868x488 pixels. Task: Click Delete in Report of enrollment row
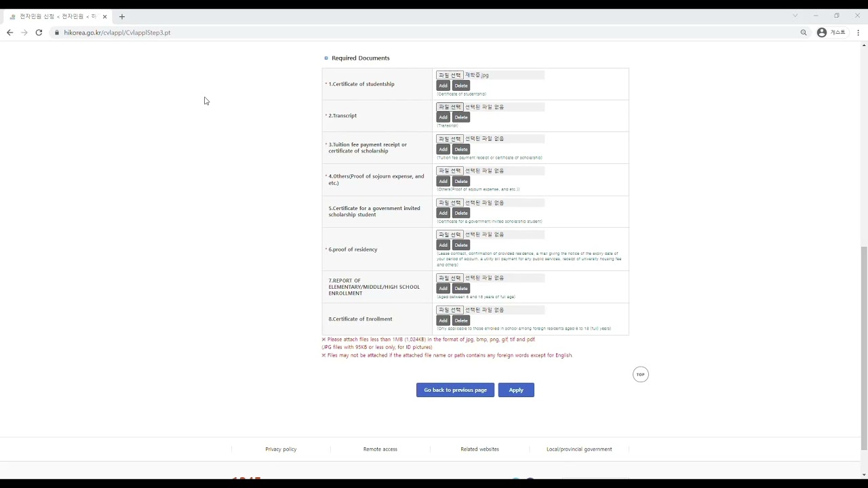(x=461, y=288)
